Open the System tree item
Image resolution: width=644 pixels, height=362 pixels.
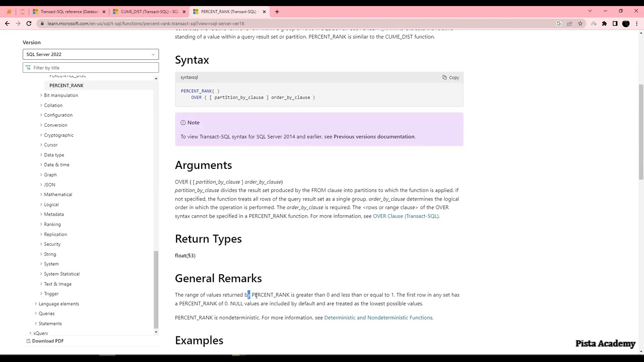click(x=51, y=264)
